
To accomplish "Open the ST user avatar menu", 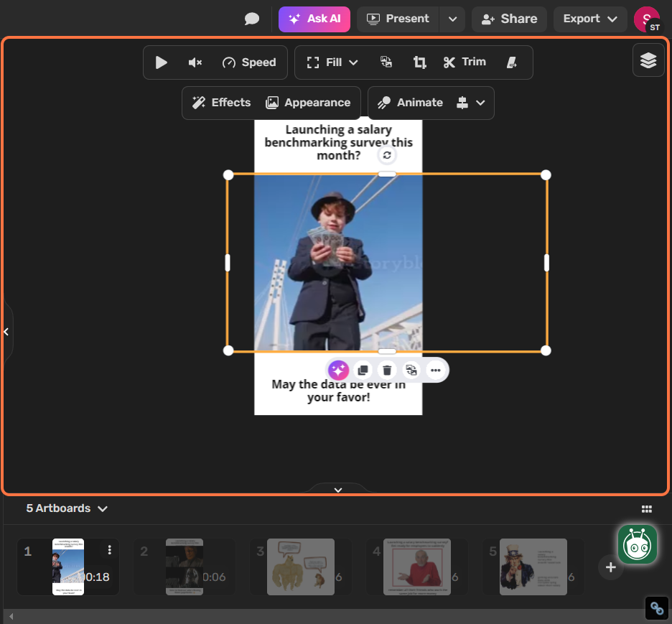I will pos(647,19).
